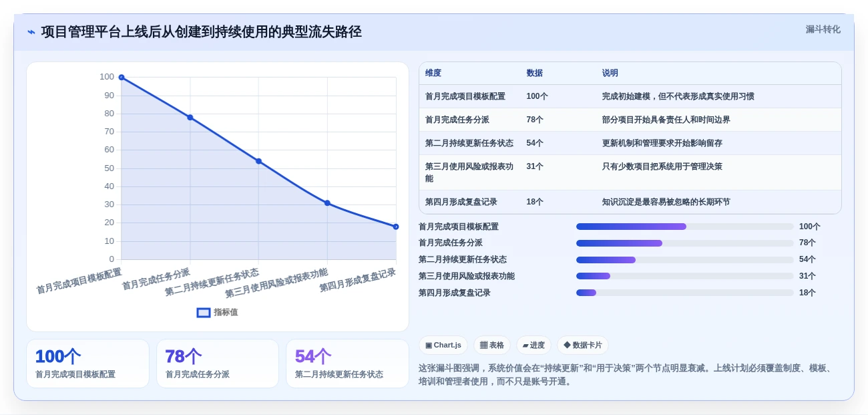Click the page title about 典型流失路径
The height and width of the screenshot is (415, 868).
tap(201, 31)
